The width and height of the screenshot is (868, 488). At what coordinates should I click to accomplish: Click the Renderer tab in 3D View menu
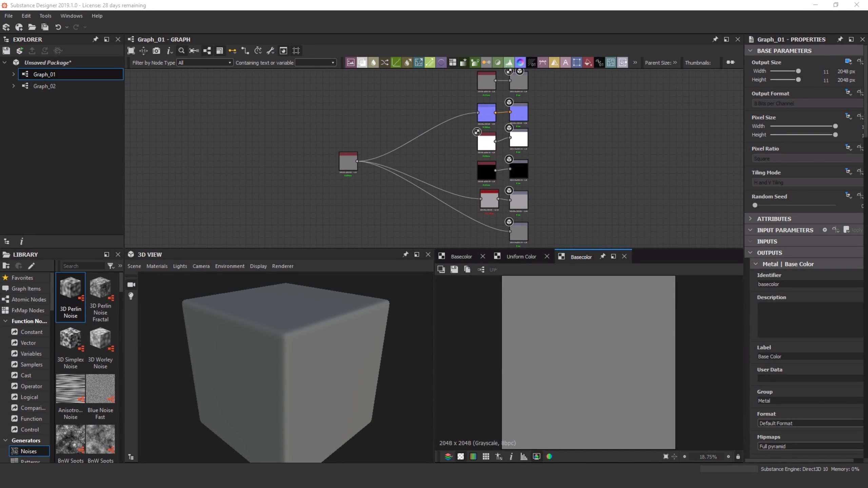(282, 266)
